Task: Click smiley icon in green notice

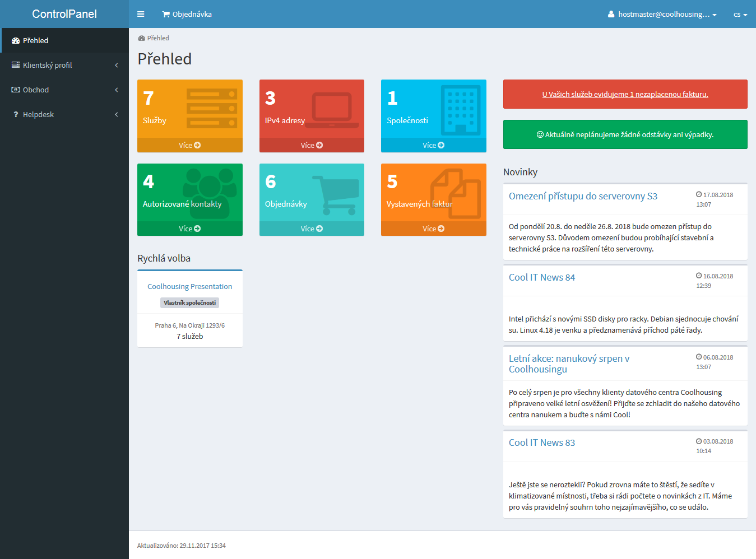Action: [x=540, y=134]
